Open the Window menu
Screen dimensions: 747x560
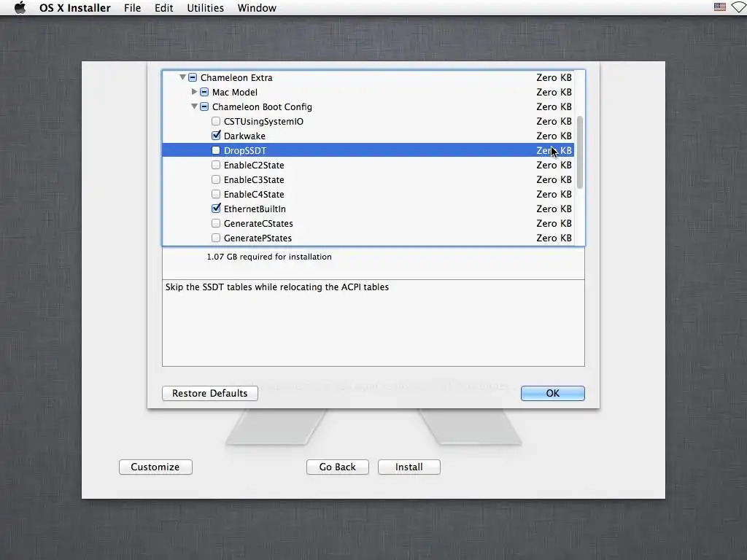(257, 7)
